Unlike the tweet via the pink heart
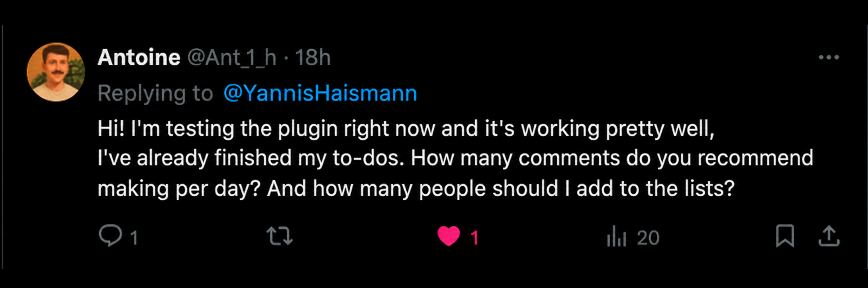This screenshot has height=288, width=868. [x=449, y=236]
